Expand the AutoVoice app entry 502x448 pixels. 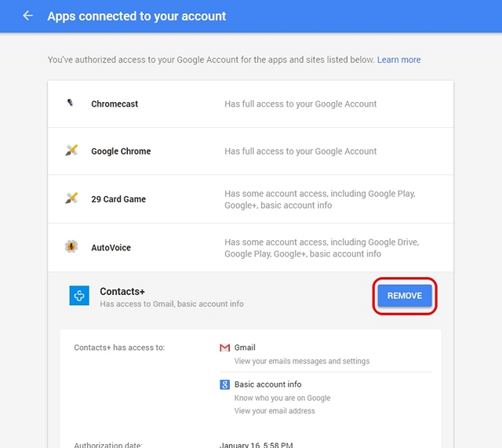pos(251,247)
